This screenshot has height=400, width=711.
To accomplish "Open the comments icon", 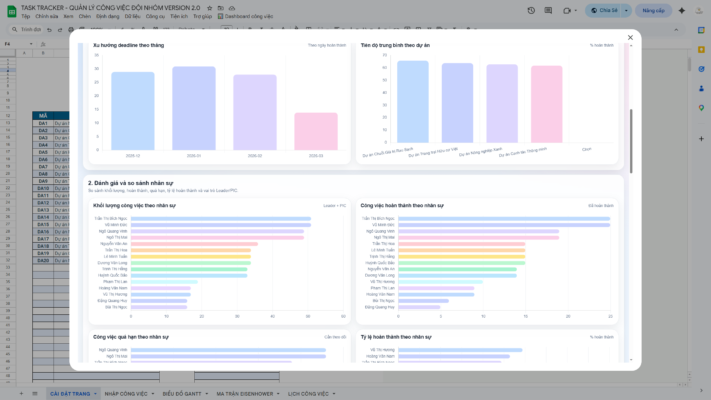I will (x=548, y=10).
